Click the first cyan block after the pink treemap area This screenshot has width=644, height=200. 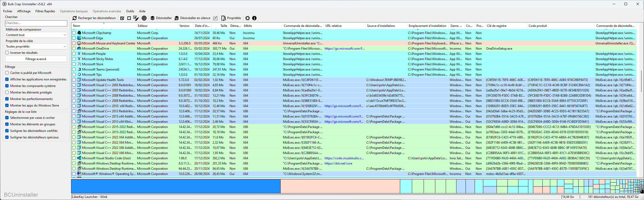(x=406, y=186)
